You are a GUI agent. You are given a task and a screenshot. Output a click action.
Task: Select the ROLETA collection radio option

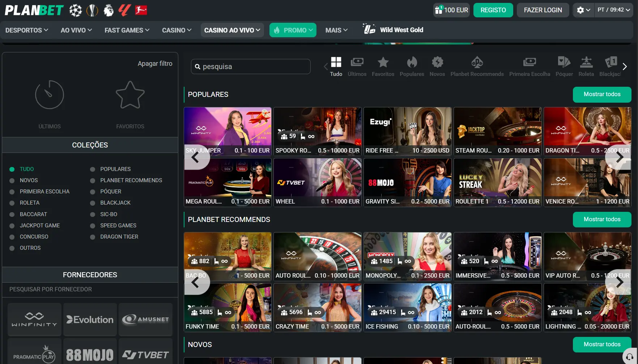(12, 203)
